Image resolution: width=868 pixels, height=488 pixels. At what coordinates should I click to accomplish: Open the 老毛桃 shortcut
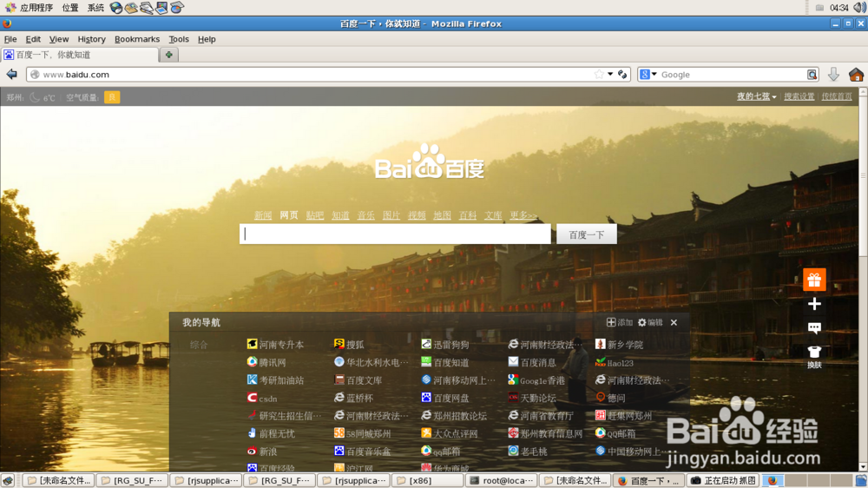click(x=528, y=452)
